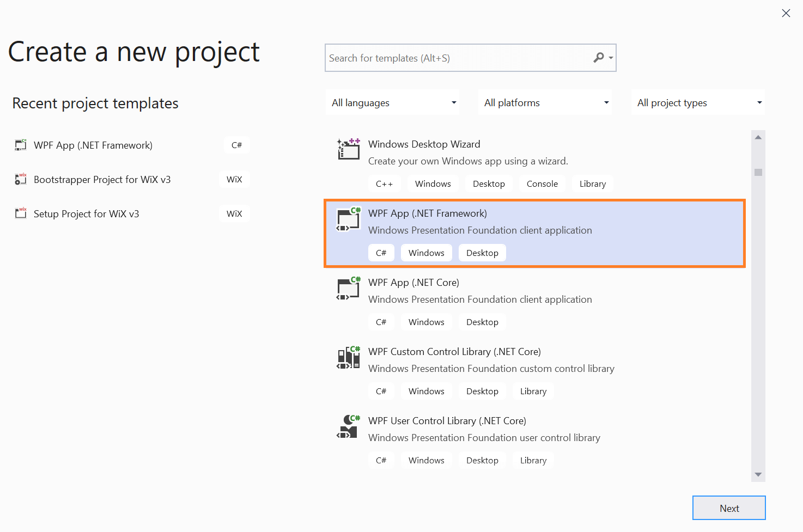Open recent Setup Project for WiX v3

(x=86, y=214)
